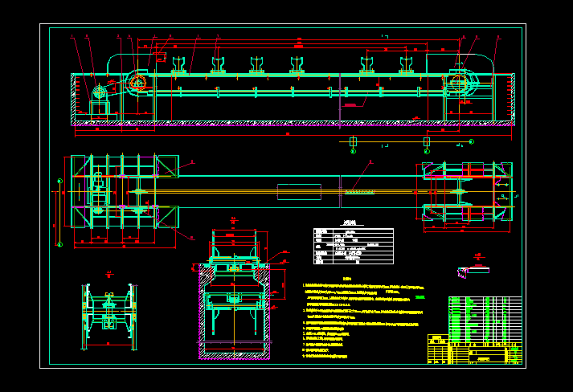Select the yellow technical notes text block

(363, 319)
